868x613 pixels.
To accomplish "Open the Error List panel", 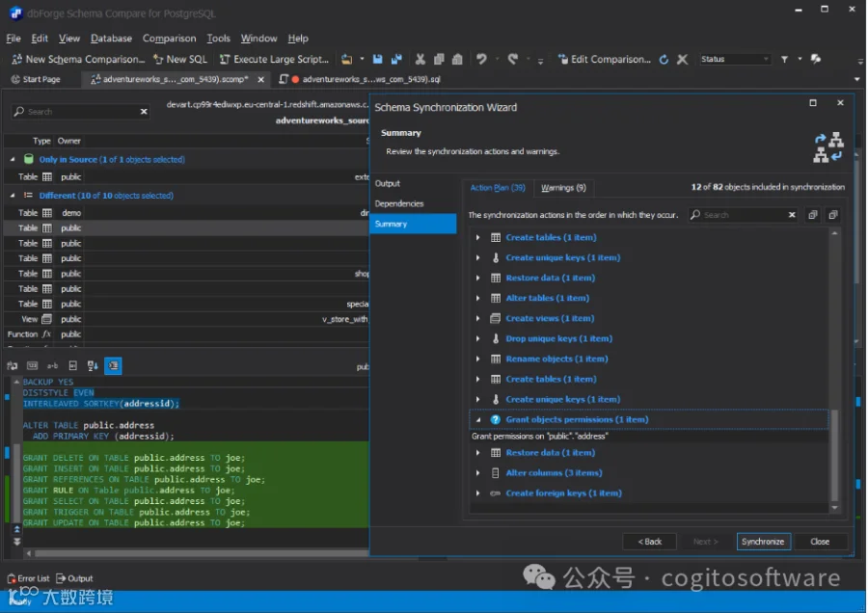I will pyautogui.click(x=28, y=578).
